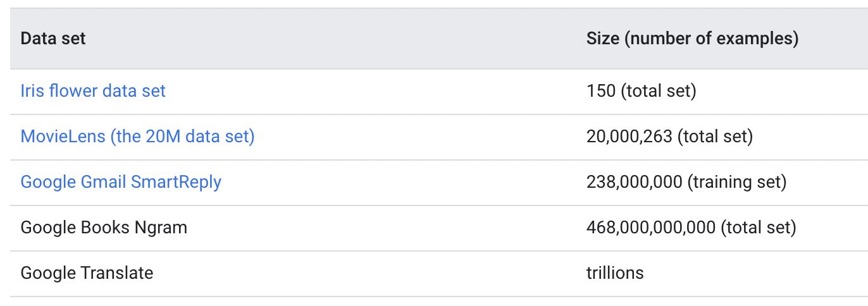This screenshot has height=306, width=868.
Task: Click the Data set column header
Action: [53, 39]
